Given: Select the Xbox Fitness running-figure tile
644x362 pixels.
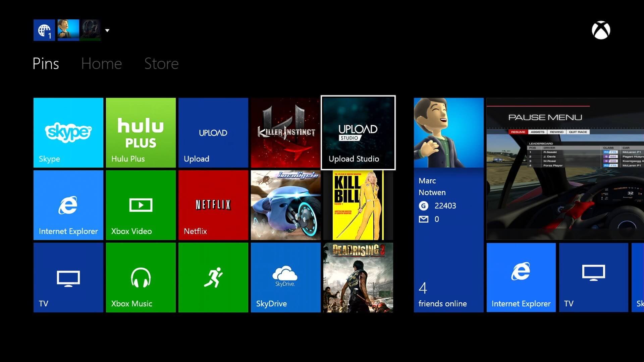Looking at the screenshot, I should (x=213, y=278).
